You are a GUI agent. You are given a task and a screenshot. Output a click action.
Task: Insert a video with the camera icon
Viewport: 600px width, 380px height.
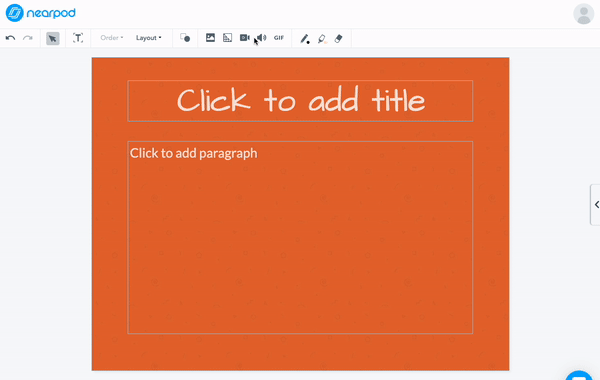(x=245, y=38)
